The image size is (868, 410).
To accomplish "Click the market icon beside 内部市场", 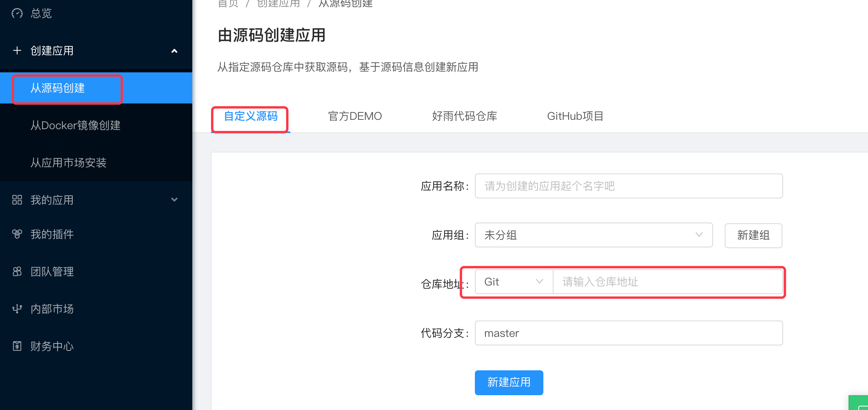I will click(x=17, y=309).
